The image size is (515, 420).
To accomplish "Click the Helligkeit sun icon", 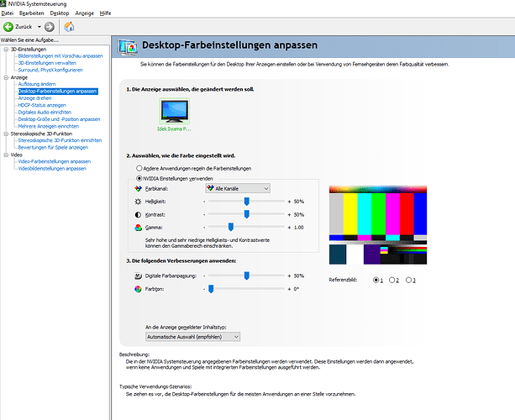I will click(139, 202).
